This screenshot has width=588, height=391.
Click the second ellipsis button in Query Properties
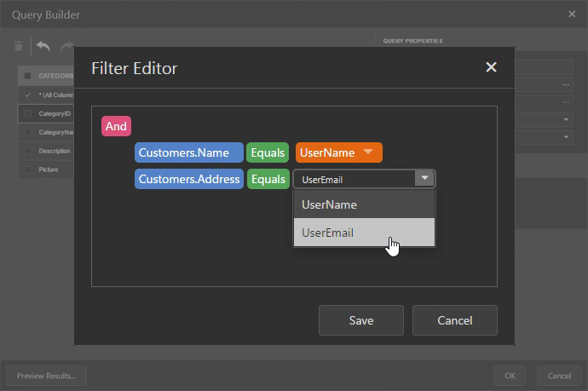[x=566, y=102]
